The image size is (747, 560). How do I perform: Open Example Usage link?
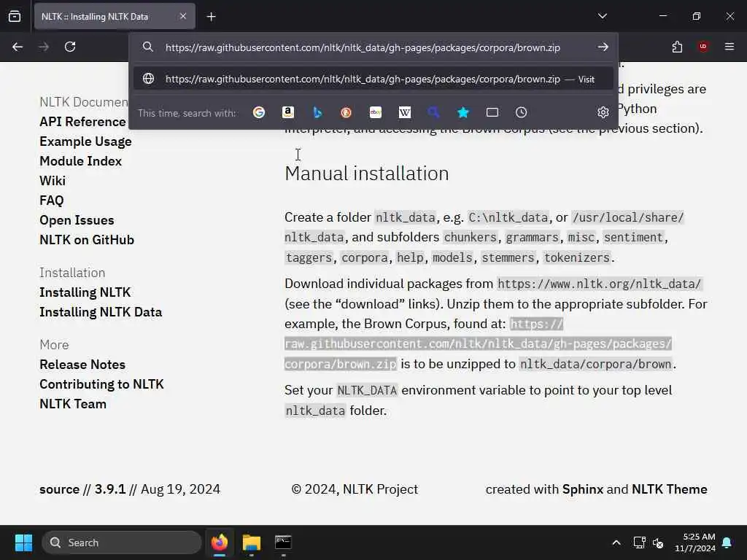pos(86,142)
